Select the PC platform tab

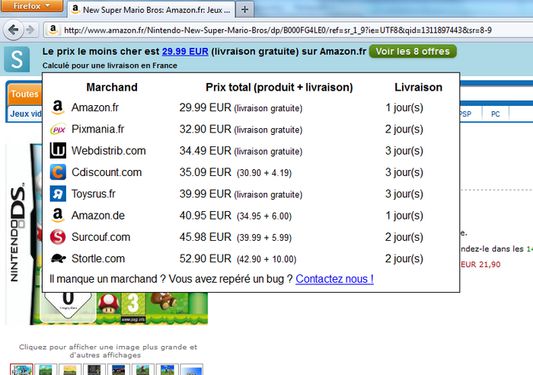(495, 114)
